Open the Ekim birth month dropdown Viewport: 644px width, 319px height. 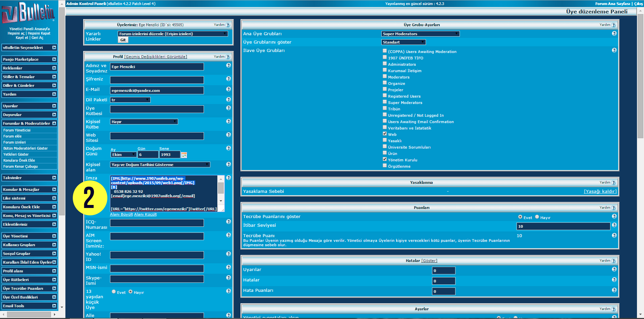[123, 155]
